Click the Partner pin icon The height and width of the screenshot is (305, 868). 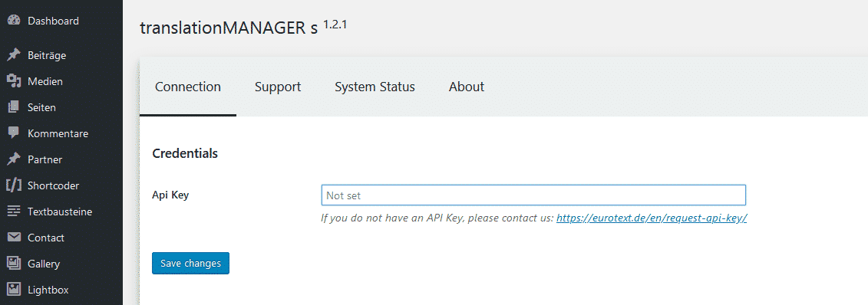(x=13, y=159)
